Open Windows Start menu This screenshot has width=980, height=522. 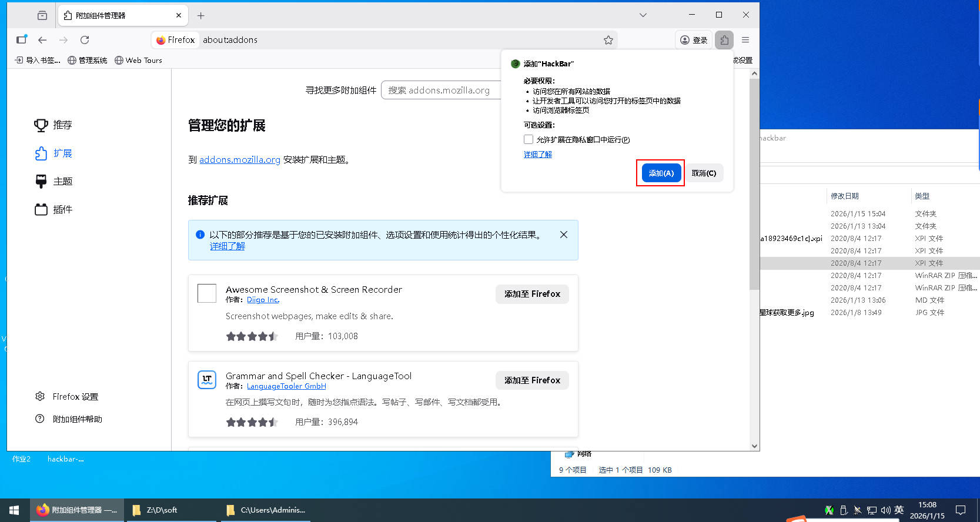(14, 510)
